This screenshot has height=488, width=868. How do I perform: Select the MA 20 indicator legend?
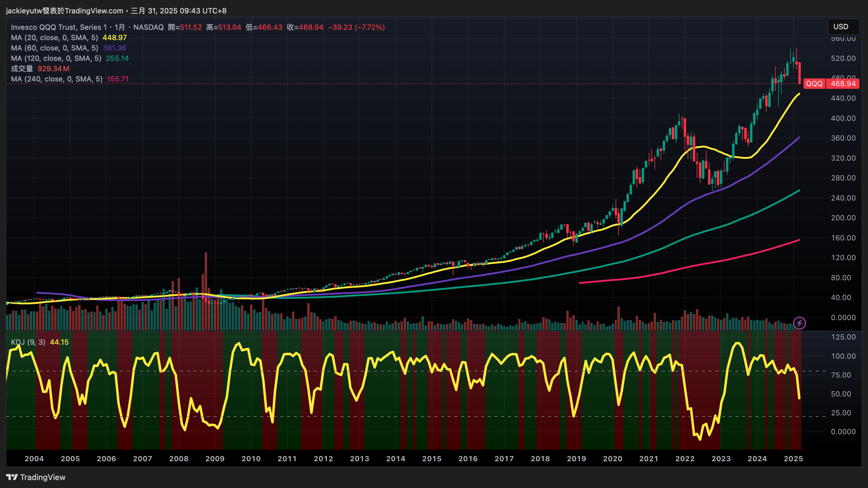coord(54,38)
